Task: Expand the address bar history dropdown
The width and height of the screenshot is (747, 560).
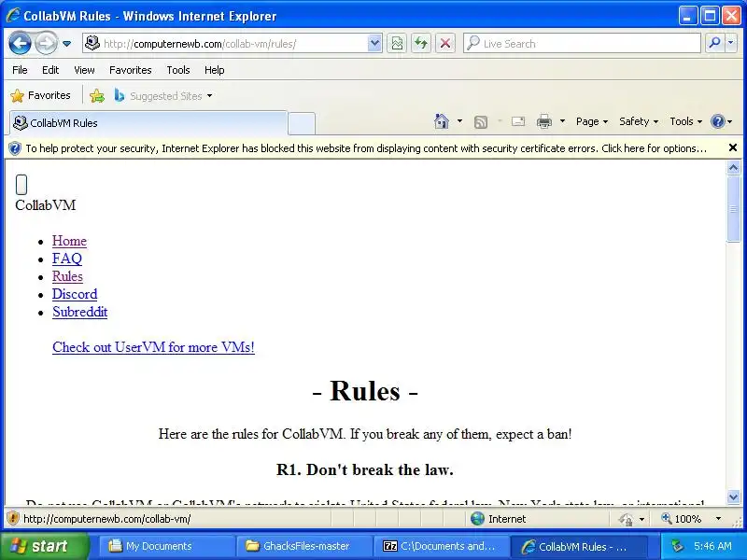Action: (375, 44)
